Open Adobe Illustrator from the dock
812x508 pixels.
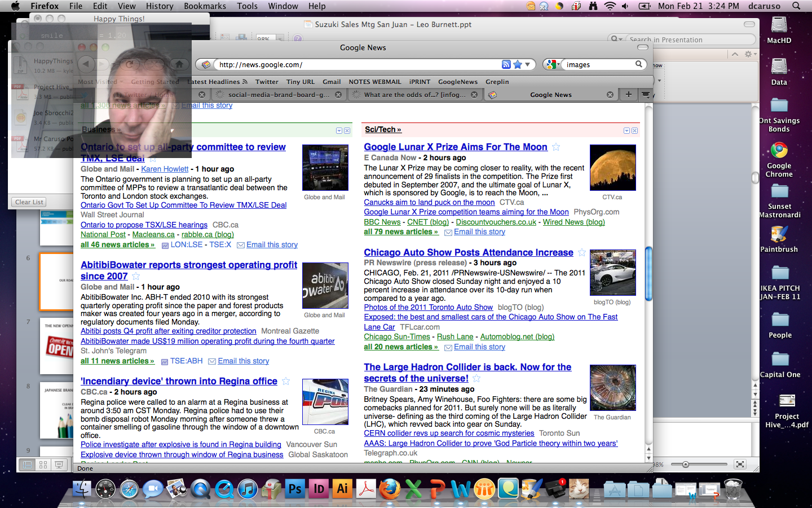coord(342,489)
